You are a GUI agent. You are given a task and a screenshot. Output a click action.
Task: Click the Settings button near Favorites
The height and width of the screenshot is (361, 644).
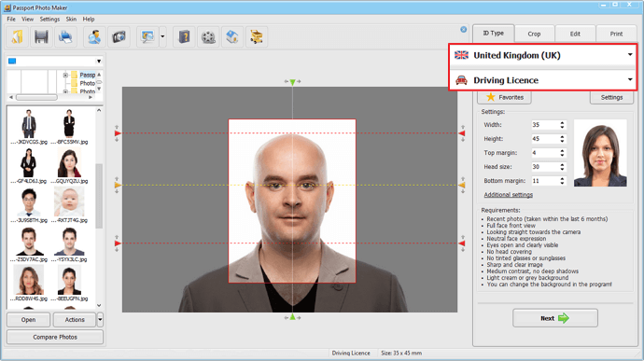pyautogui.click(x=611, y=97)
